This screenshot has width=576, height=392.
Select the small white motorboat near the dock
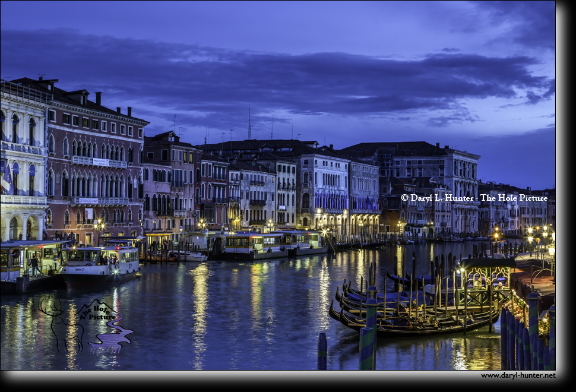click(188, 256)
